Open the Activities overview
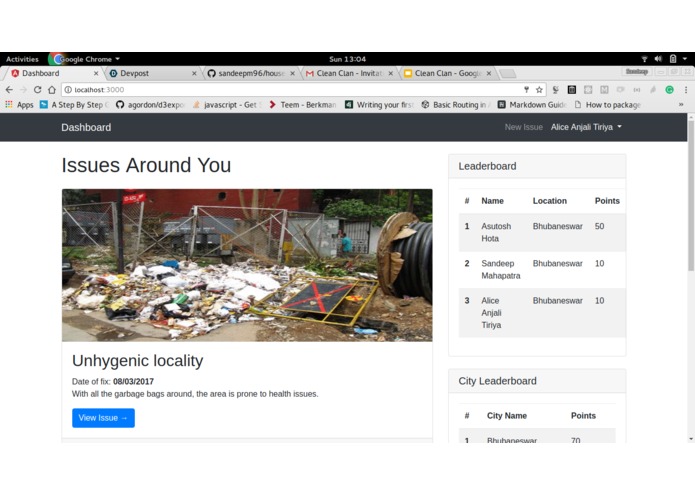This screenshot has width=695, height=494. pyautogui.click(x=22, y=59)
